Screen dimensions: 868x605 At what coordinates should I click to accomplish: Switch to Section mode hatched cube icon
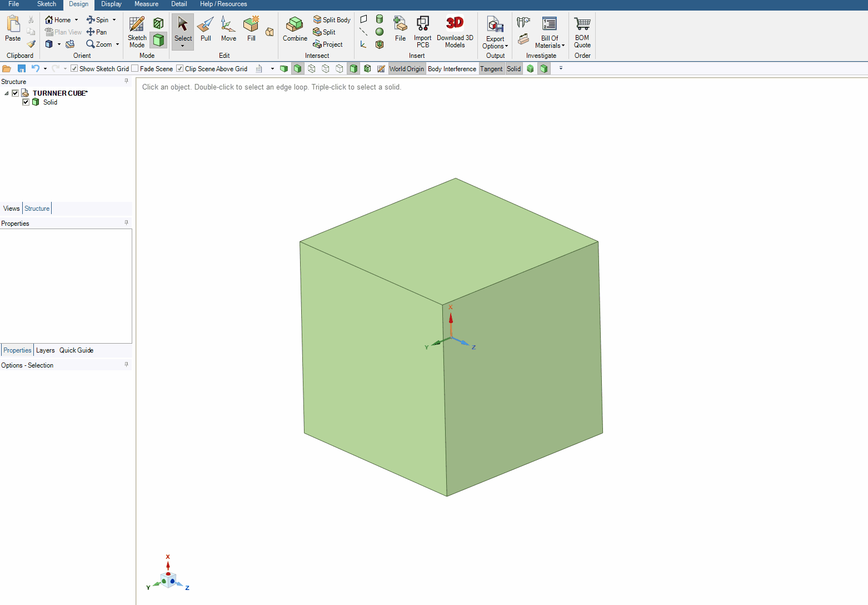coord(158,23)
